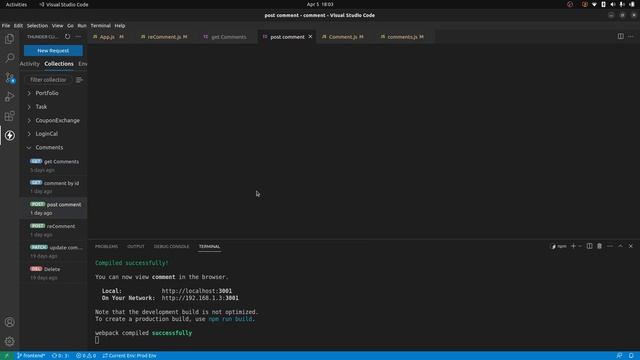Open the Accounts icon in activity bar
This screenshot has width=640, height=360.
[9, 322]
